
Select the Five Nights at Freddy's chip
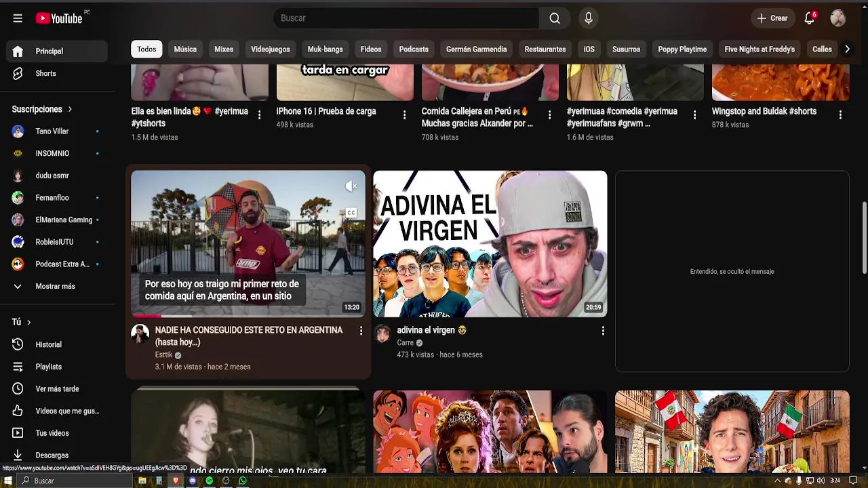(x=759, y=49)
